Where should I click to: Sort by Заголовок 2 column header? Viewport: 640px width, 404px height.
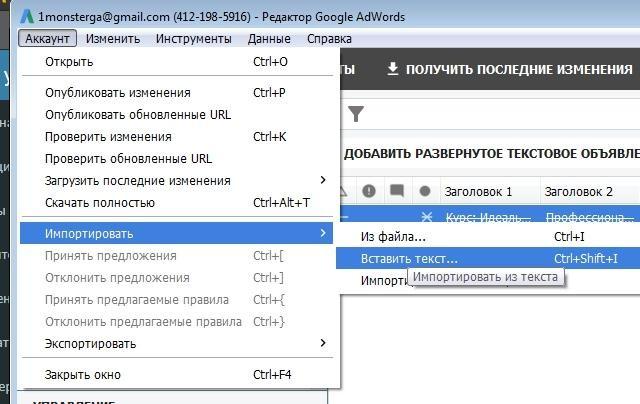pyautogui.click(x=590, y=191)
